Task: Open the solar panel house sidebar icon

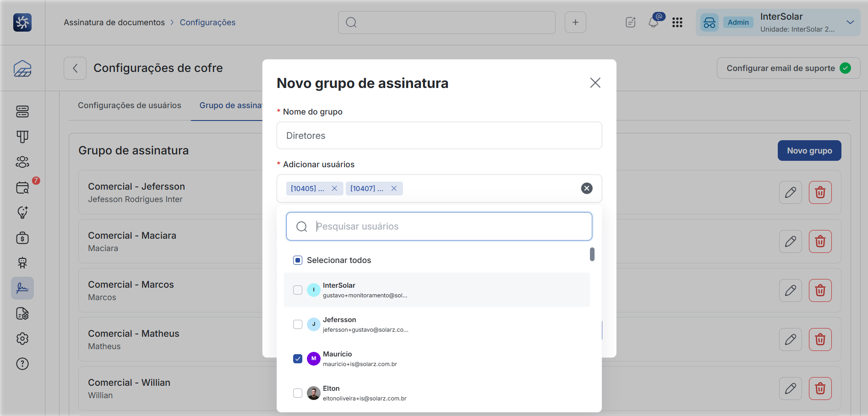Action: [x=22, y=69]
